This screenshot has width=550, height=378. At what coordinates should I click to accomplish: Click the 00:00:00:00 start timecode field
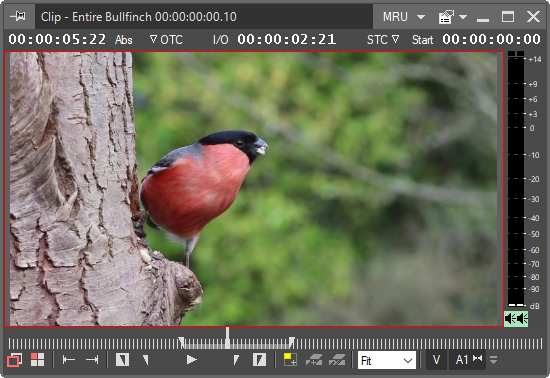pos(491,39)
